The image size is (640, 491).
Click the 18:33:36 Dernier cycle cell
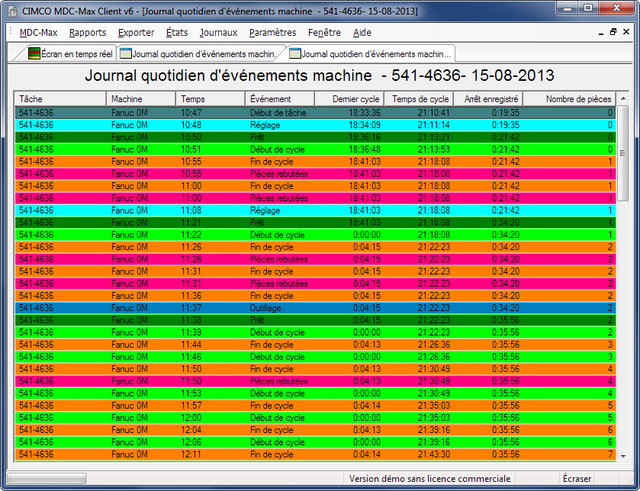click(x=364, y=113)
